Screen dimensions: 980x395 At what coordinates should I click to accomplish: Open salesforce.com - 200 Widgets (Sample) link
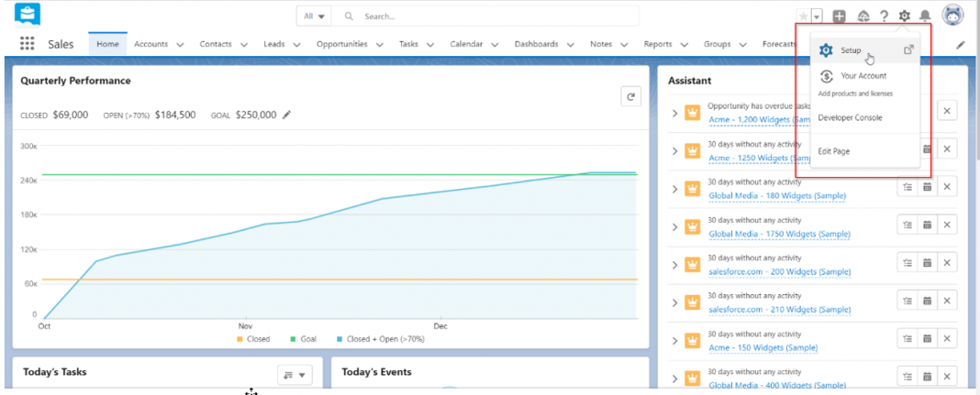point(779,271)
